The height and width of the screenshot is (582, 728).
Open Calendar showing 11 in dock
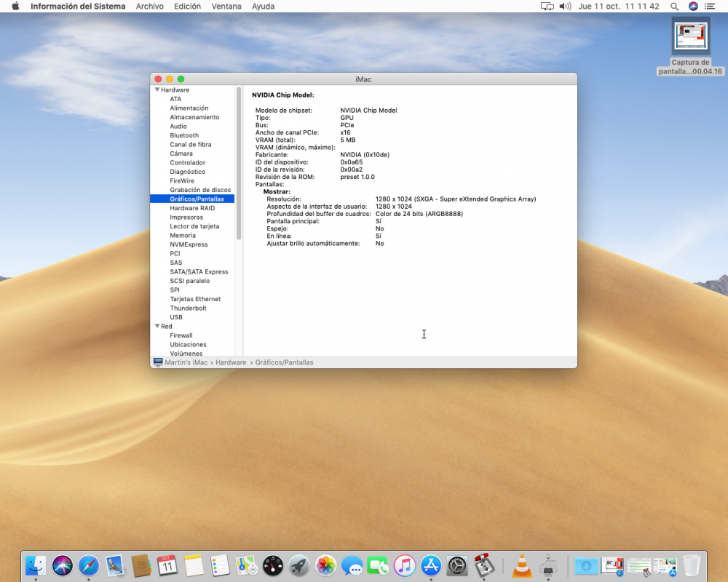tap(167, 566)
